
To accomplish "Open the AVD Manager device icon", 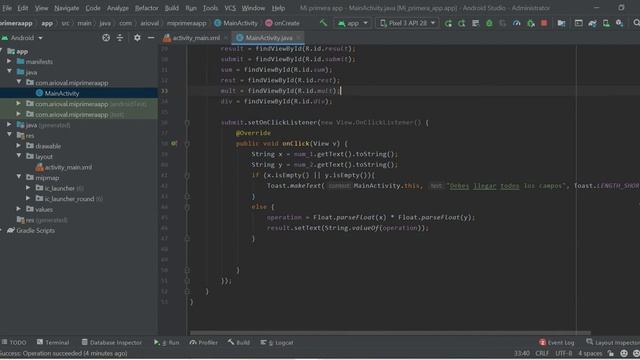I will coord(606,23).
